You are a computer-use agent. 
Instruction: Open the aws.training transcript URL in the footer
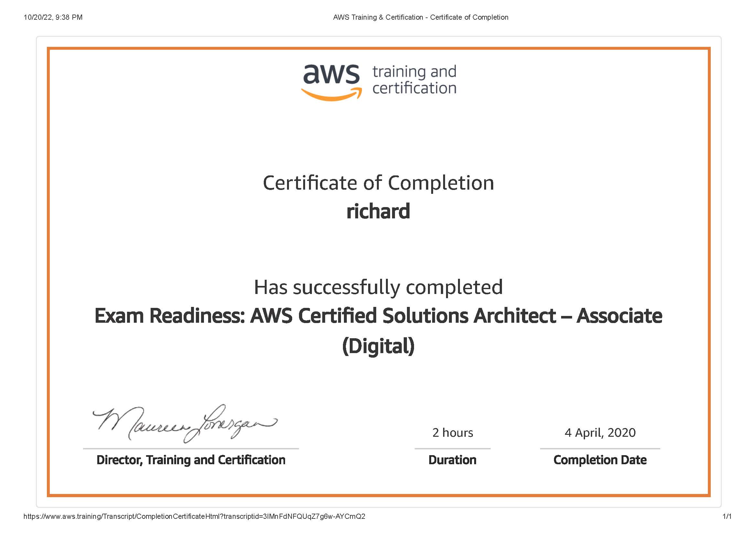coord(194,517)
